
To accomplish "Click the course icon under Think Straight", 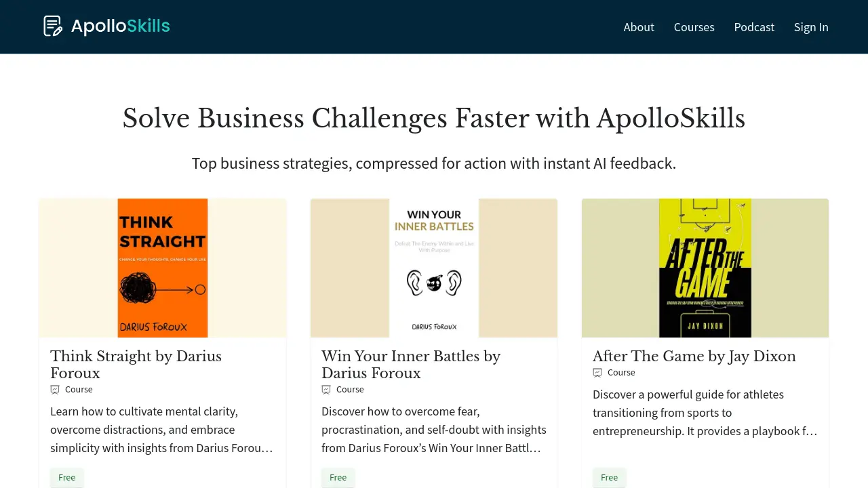I will pyautogui.click(x=55, y=390).
